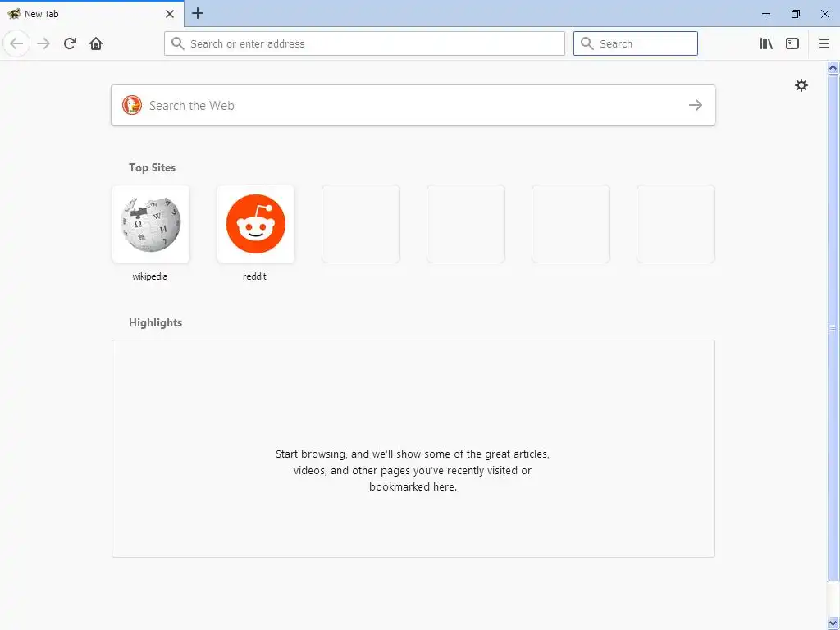The width and height of the screenshot is (840, 630).
Task: Click the DuckDuckGo logo in search box
Action: [132, 105]
